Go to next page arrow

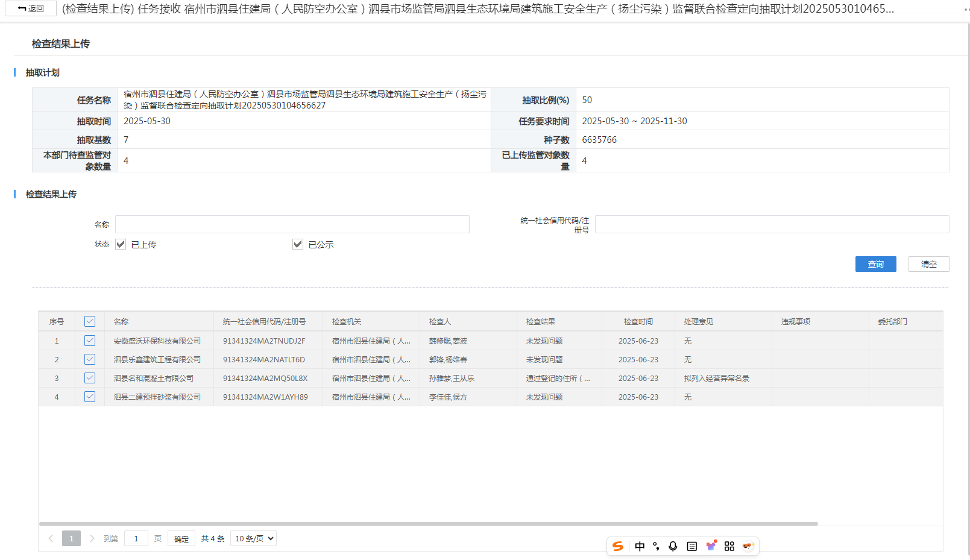tap(92, 538)
